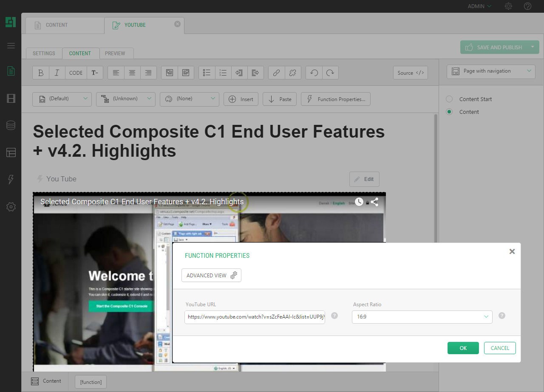Viewport: 544px width, 392px height.
Task: Toggle bold formatting in editor toolbar
Action: point(41,73)
